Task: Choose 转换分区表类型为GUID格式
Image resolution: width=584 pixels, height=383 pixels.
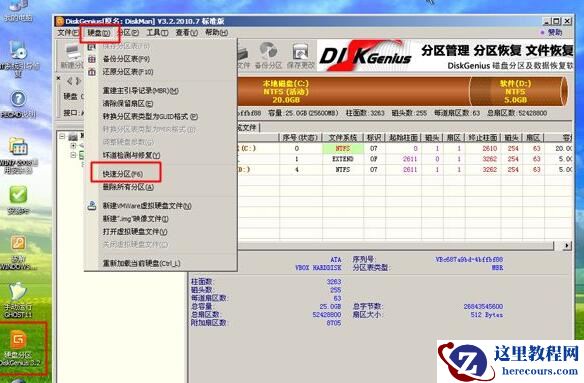Action: [150, 117]
